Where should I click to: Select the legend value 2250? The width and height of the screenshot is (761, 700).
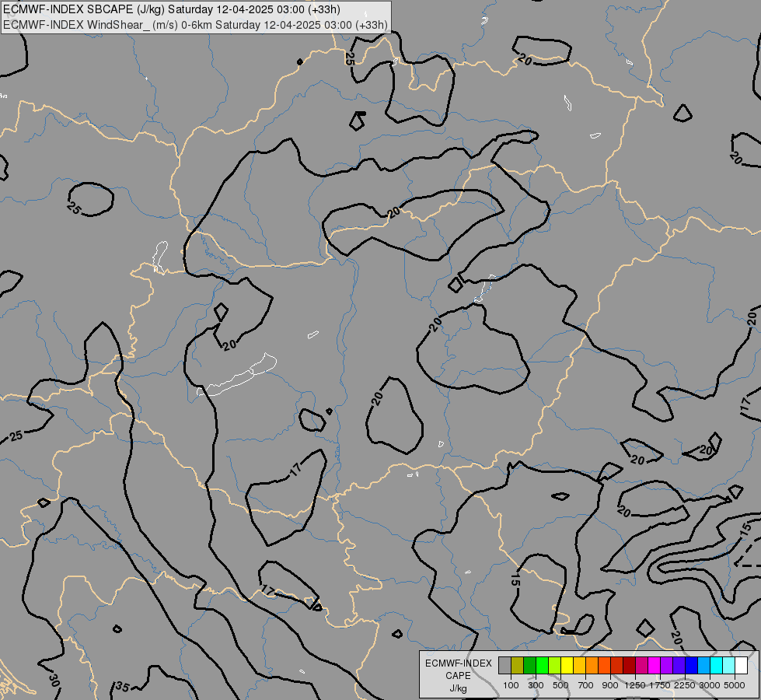click(684, 685)
